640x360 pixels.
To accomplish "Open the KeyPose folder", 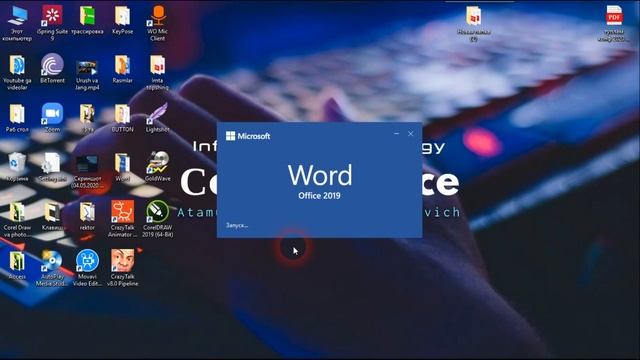I will click(x=122, y=20).
